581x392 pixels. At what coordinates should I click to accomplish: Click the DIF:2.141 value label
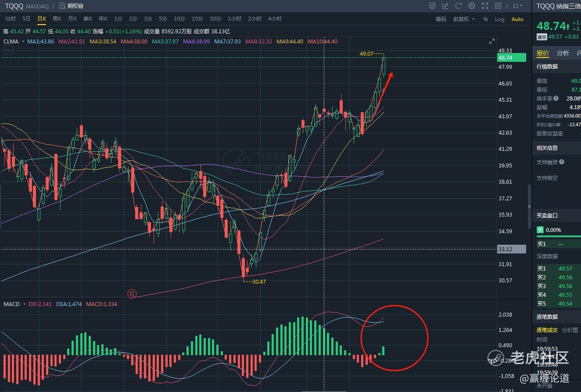coord(41,304)
